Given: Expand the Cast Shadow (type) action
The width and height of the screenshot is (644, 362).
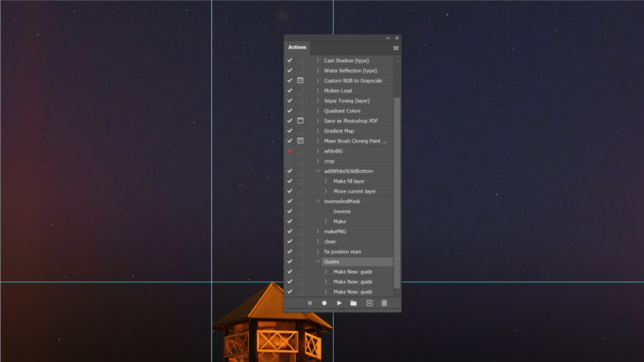Looking at the screenshot, I should (318, 60).
